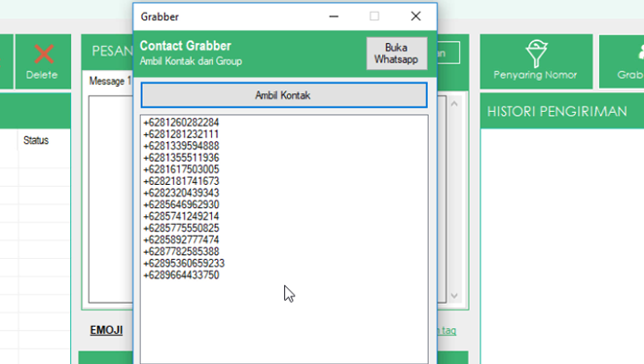Select the Message 1 tab

(110, 81)
